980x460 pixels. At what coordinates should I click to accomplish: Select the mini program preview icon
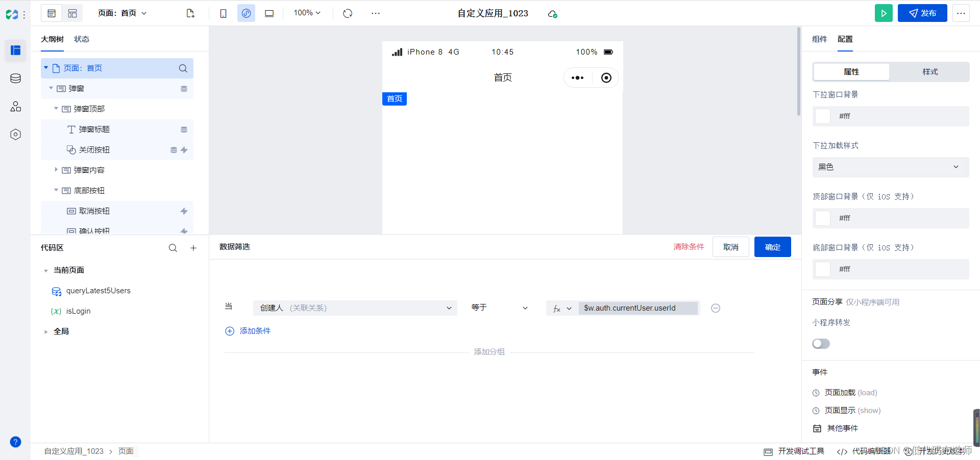click(x=246, y=13)
